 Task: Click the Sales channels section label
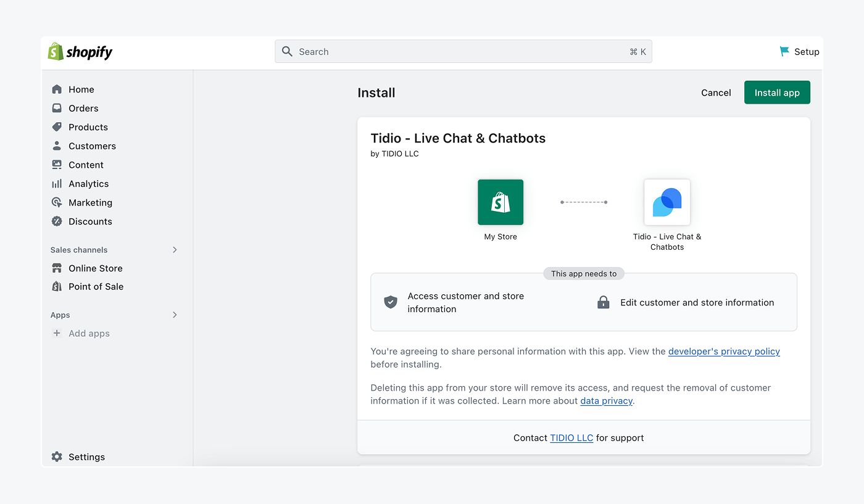79,250
